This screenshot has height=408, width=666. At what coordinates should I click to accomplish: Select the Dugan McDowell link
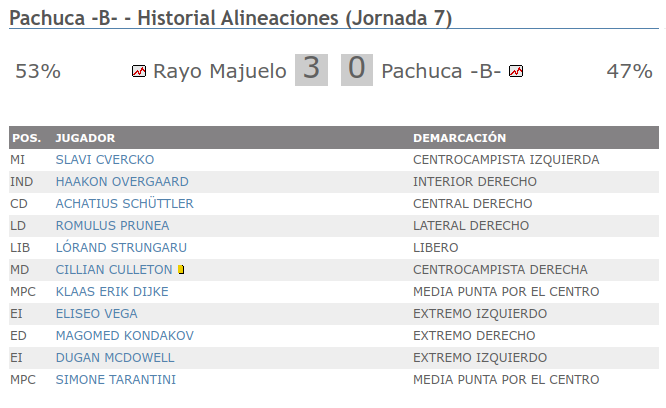coord(115,358)
